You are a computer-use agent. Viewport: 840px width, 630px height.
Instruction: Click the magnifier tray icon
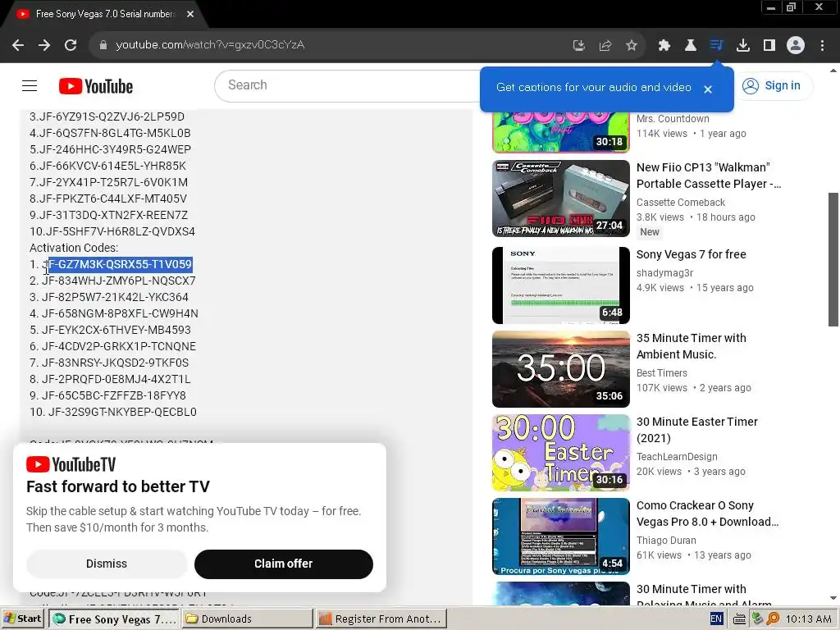tap(773, 619)
